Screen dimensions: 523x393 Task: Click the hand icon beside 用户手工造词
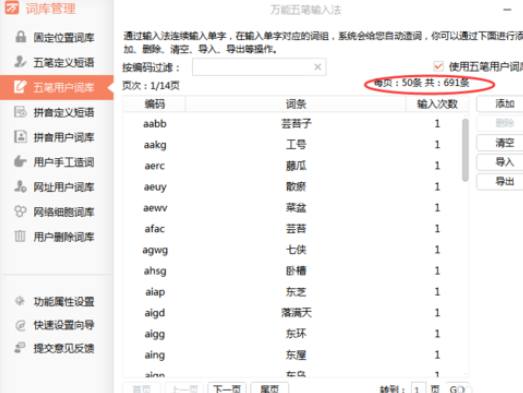coord(20,162)
